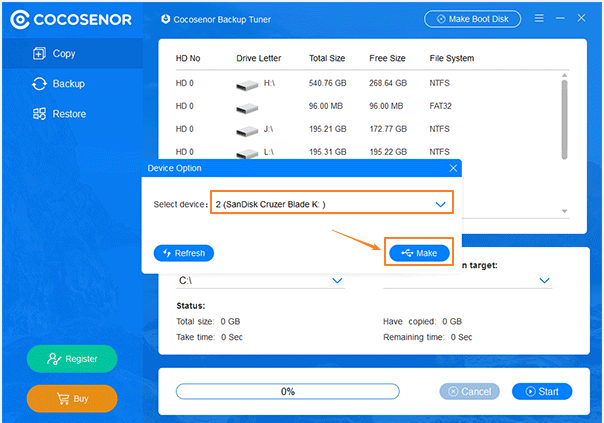The image size is (604, 423).
Task: Click the Select device chevron arrow
Action: click(x=441, y=204)
